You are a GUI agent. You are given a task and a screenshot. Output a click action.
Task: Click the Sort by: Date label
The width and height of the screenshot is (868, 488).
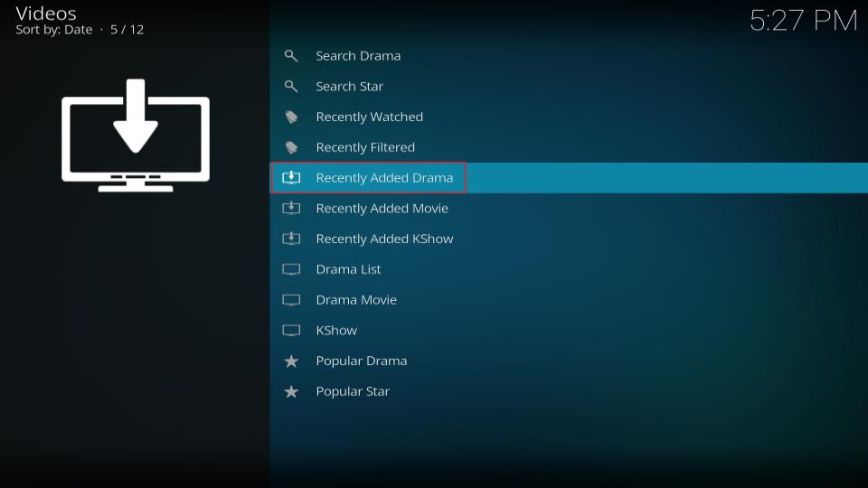pyautogui.click(x=54, y=30)
